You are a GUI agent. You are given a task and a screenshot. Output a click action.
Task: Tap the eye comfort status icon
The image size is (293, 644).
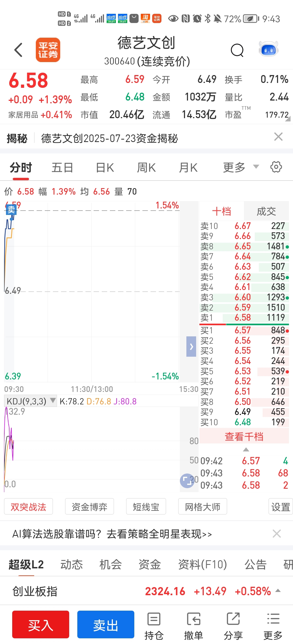click(x=173, y=19)
